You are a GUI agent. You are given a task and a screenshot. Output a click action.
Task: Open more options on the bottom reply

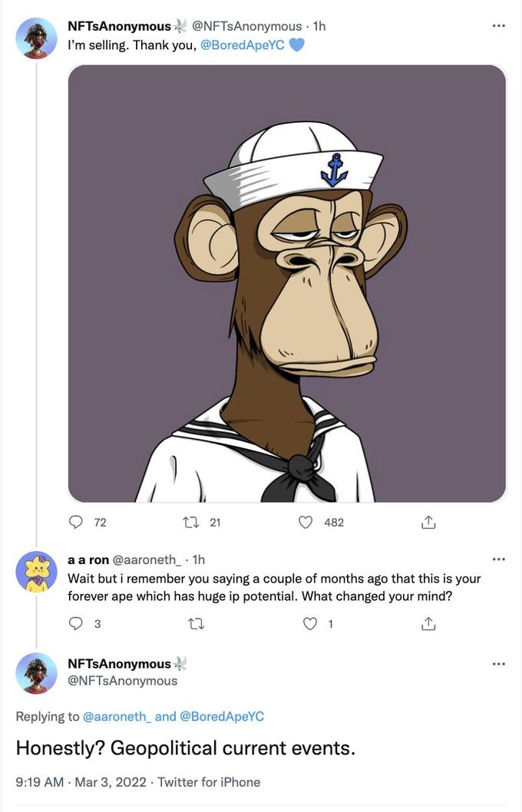[499, 664]
